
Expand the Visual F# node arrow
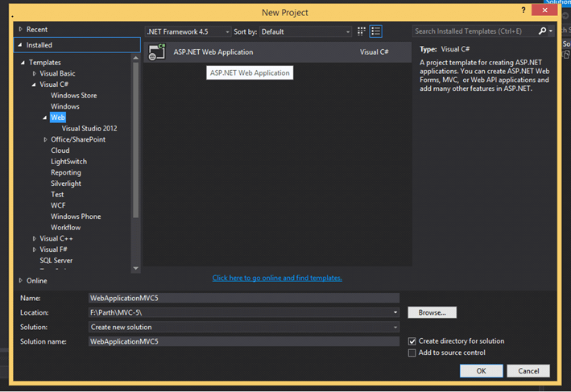35,250
